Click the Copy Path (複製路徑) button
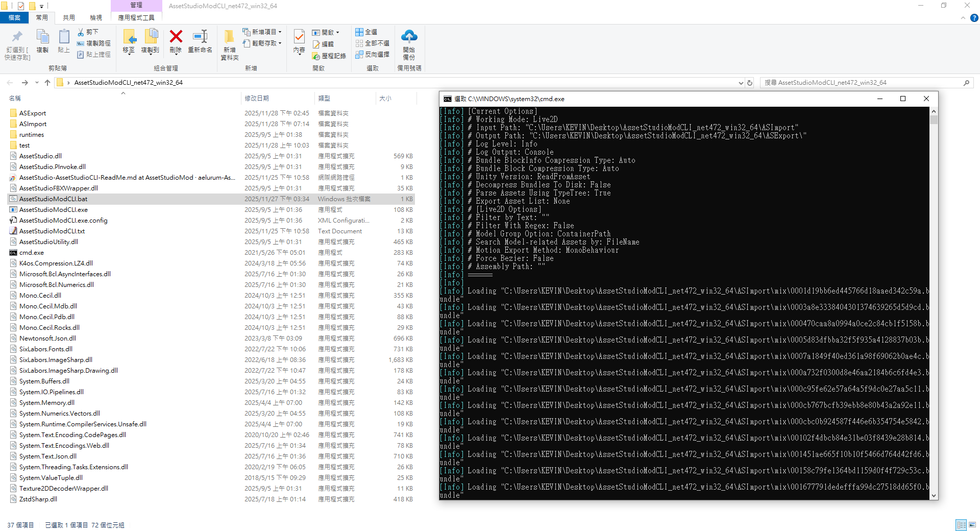The height and width of the screenshot is (531, 980). click(94, 43)
